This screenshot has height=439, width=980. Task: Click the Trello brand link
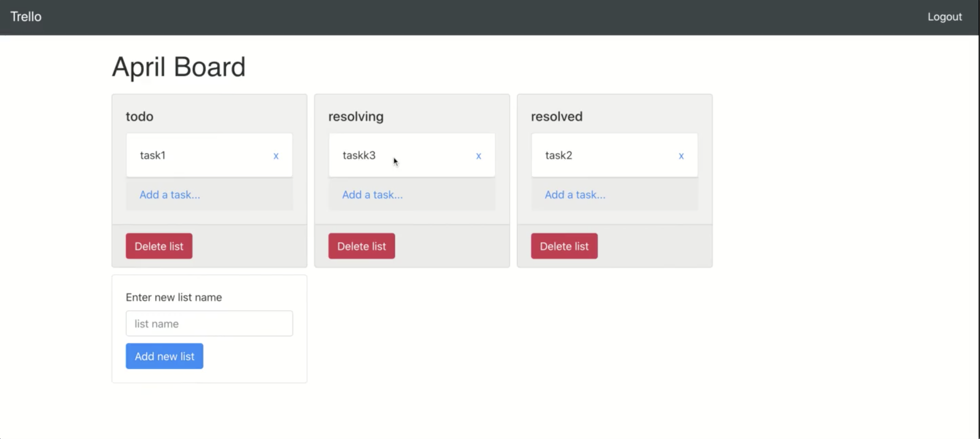click(26, 17)
